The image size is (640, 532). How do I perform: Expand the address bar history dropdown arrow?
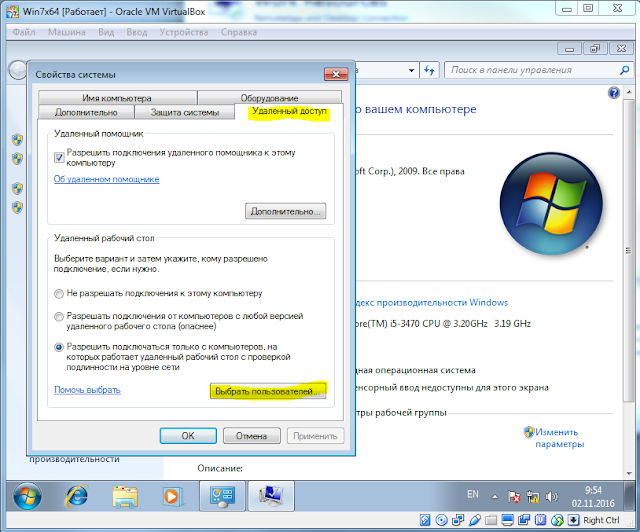[x=411, y=70]
